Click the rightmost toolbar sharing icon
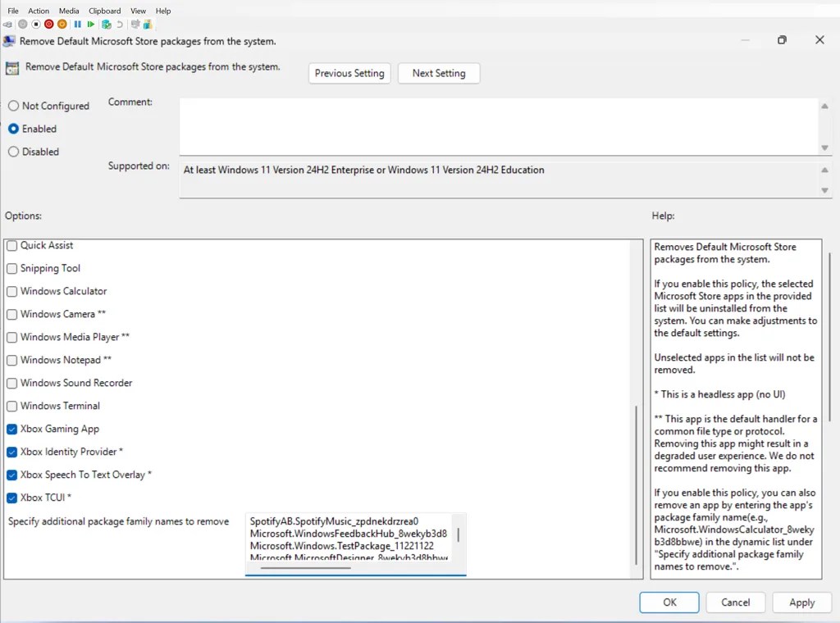840x623 pixels. (149, 24)
